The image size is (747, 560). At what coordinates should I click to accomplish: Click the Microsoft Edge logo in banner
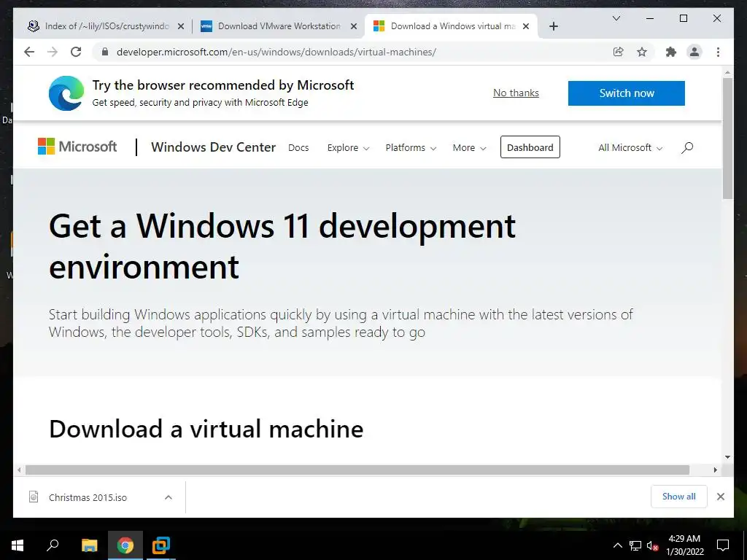click(66, 93)
